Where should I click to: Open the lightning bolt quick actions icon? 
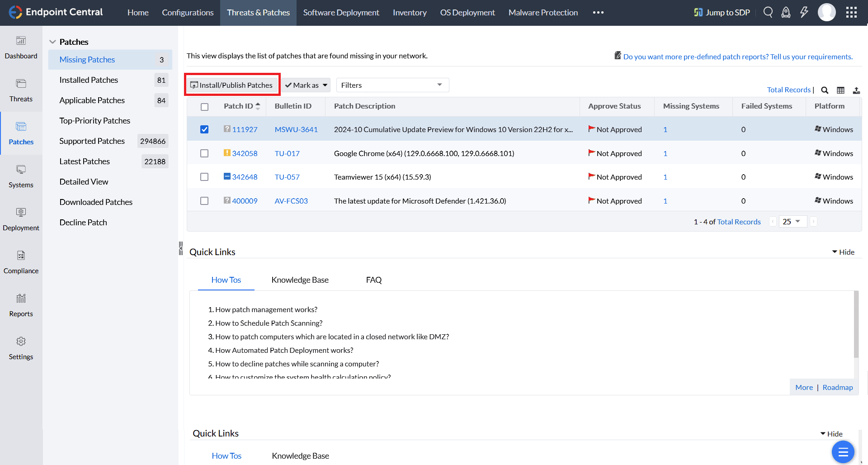[x=804, y=12]
